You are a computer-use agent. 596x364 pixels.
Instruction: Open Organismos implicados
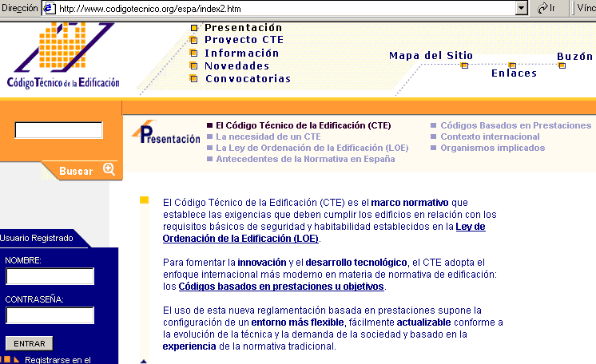point(493,148)
